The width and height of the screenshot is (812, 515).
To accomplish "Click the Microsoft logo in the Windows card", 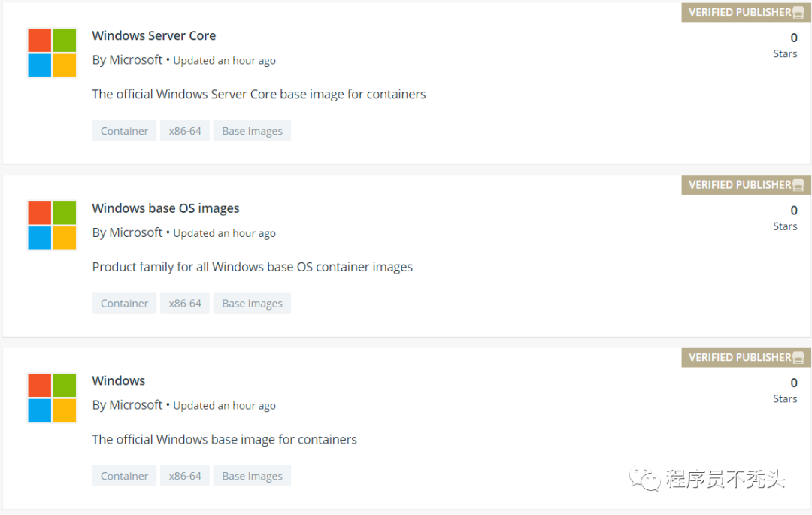I will [53, 398].
